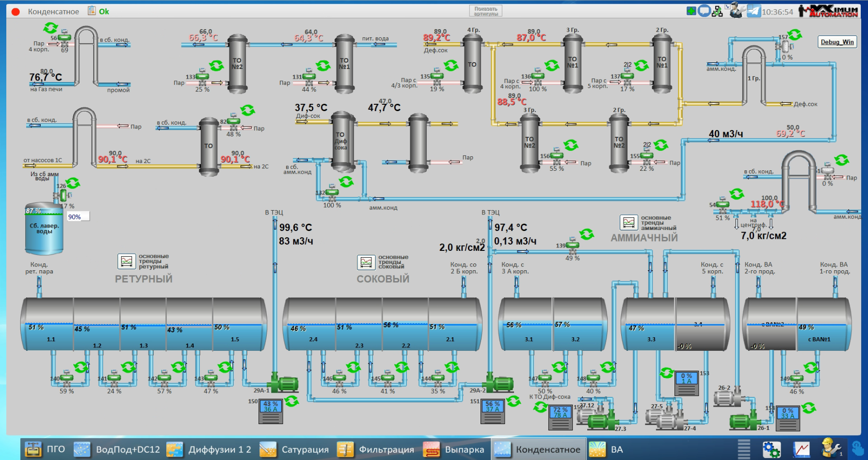The height and width of the screenshot is (460, 868).
Task: Open the trend chart icon in bottom bar
Action: point(801,449)
